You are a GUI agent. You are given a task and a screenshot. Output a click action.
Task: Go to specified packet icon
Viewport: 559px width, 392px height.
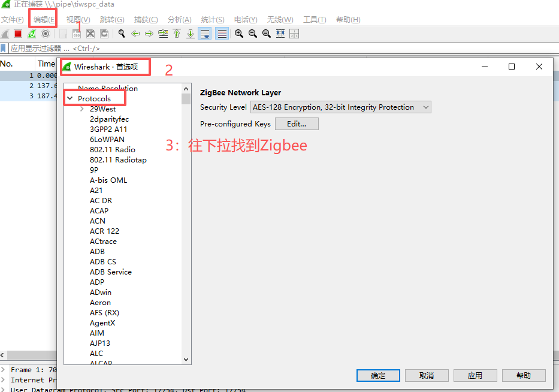tap(163, 34)
